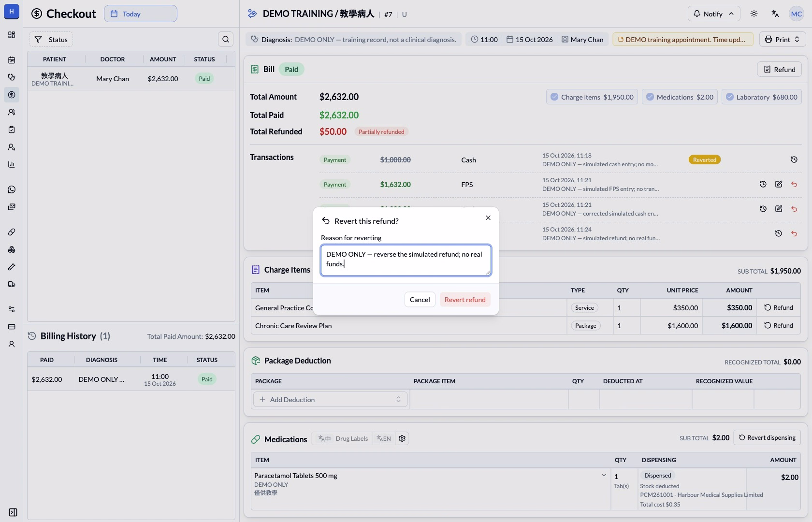
Task: Click the edit icon on FPS payment row
Action: pos(779,184)
